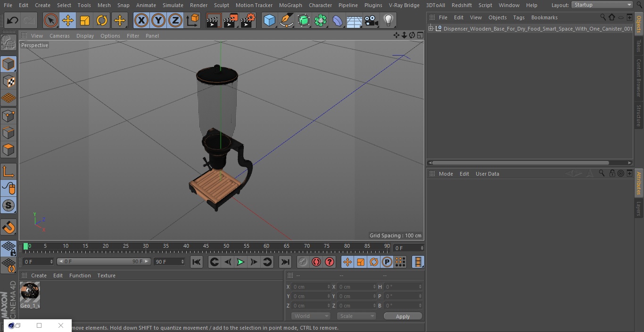Screen dimensions: 644x332
Task: Open the Deformer bend icon
Action: click(x=338, y=20)
